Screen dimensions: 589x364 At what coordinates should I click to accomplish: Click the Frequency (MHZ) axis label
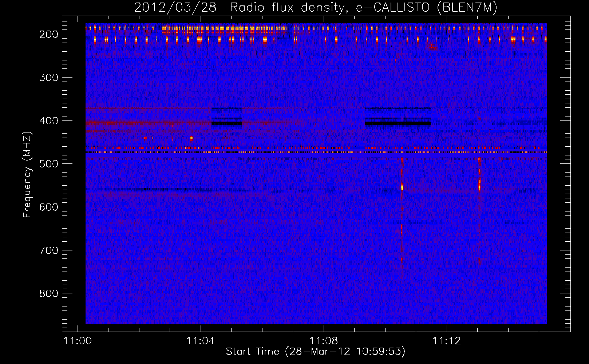27,174
